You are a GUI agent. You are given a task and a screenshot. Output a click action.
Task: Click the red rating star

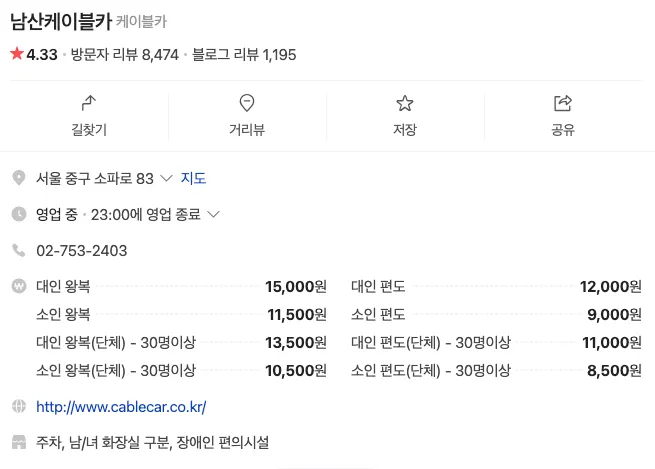16,54
